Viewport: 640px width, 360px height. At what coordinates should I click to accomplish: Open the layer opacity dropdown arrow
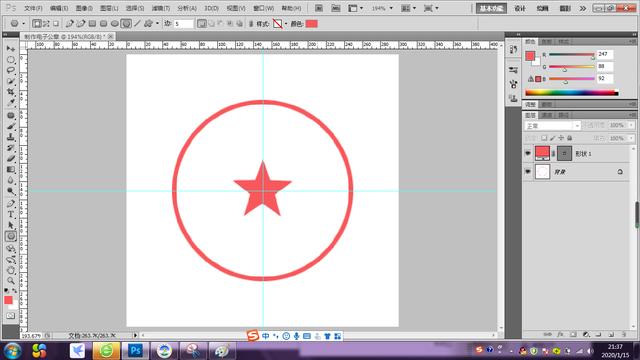tap(631, 125)
